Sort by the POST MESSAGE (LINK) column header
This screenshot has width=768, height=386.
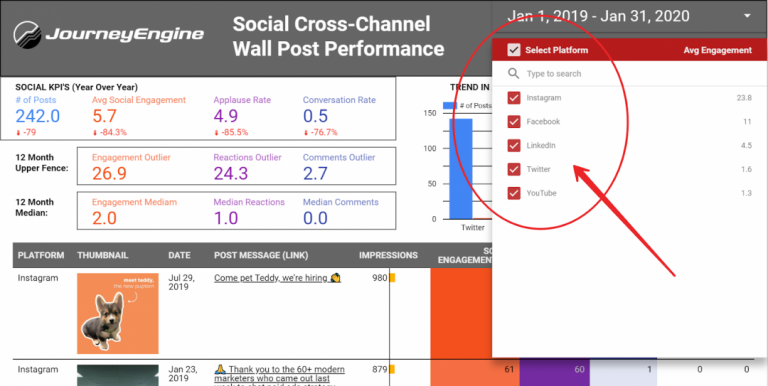click(261, 255)
